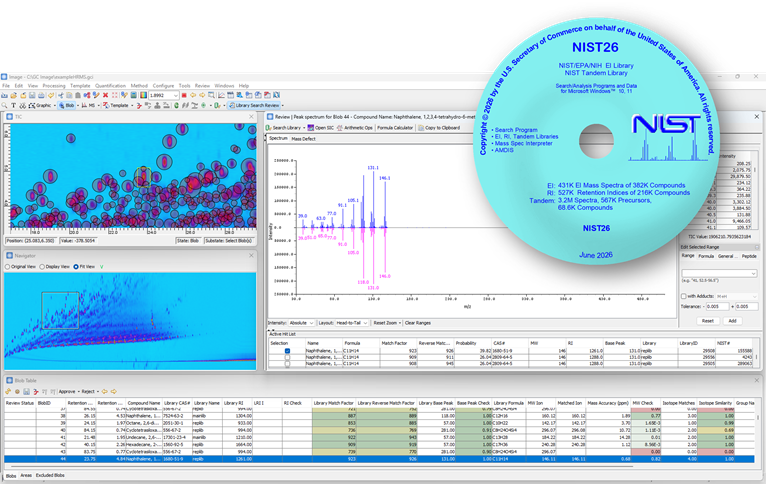Open the Quantification menu

pos(110,85)
